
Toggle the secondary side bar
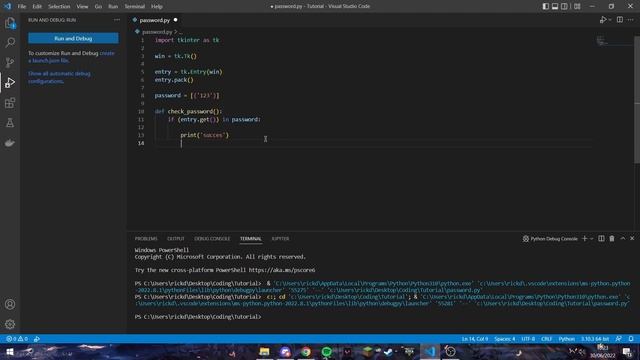click(x=564, y=6)
